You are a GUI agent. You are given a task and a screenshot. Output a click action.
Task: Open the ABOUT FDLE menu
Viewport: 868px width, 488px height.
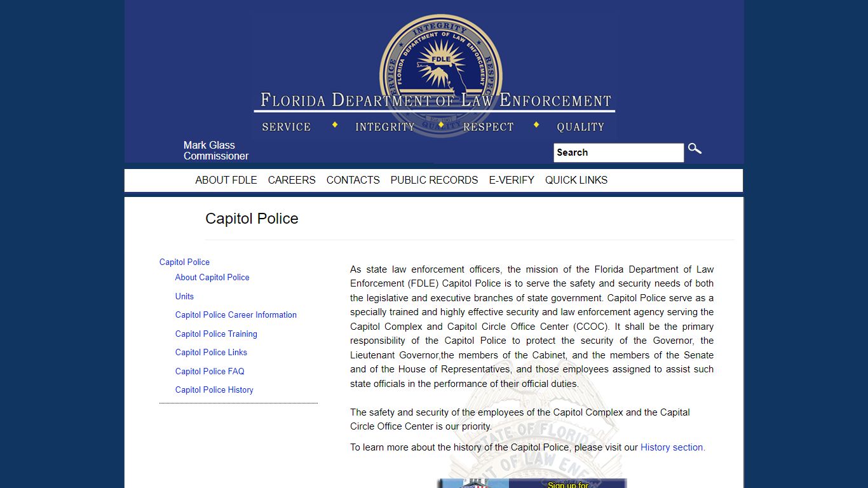(x=226, y=180)
